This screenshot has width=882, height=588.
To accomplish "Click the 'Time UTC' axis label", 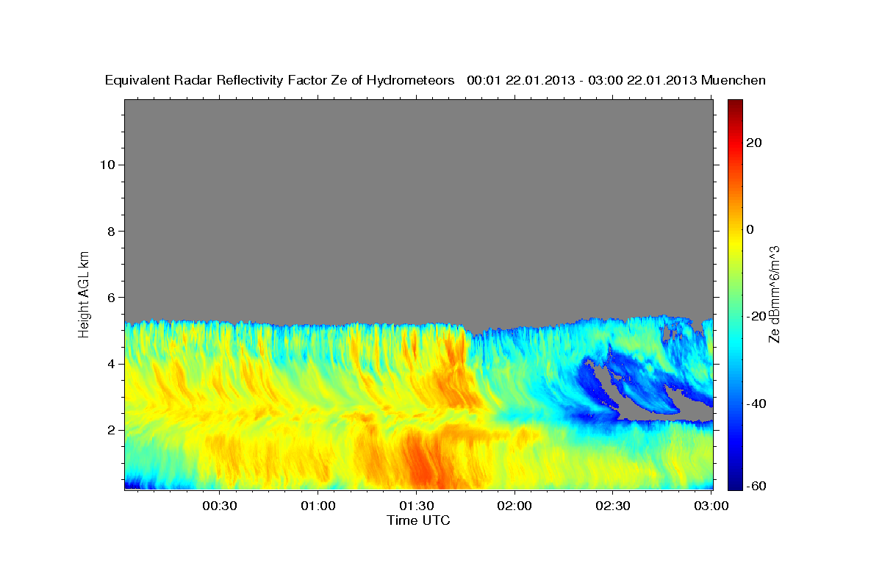I will (x=418, y=520).
